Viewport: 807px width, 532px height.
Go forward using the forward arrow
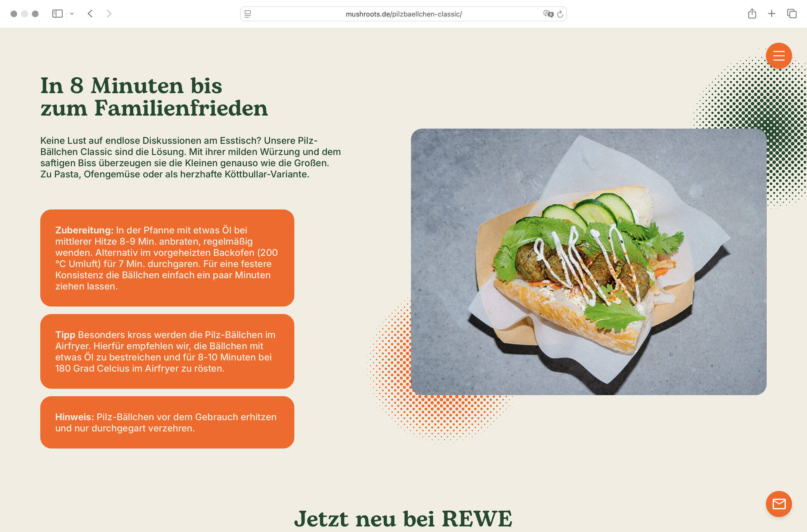pos(109,14)
